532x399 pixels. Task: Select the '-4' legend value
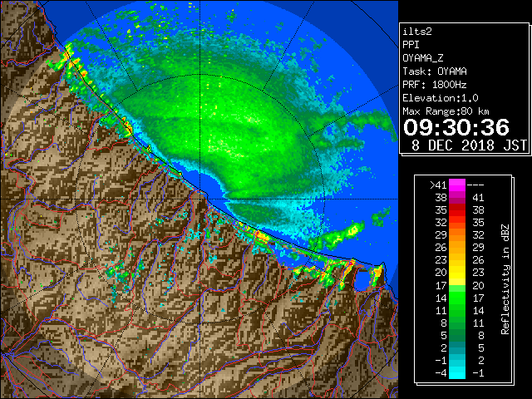(441, 372)
